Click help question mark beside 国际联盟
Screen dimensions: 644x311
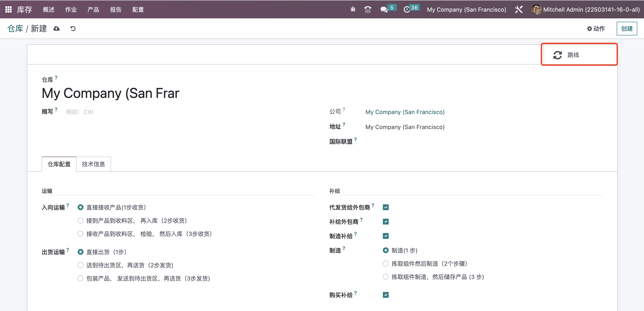click(355, 139)
